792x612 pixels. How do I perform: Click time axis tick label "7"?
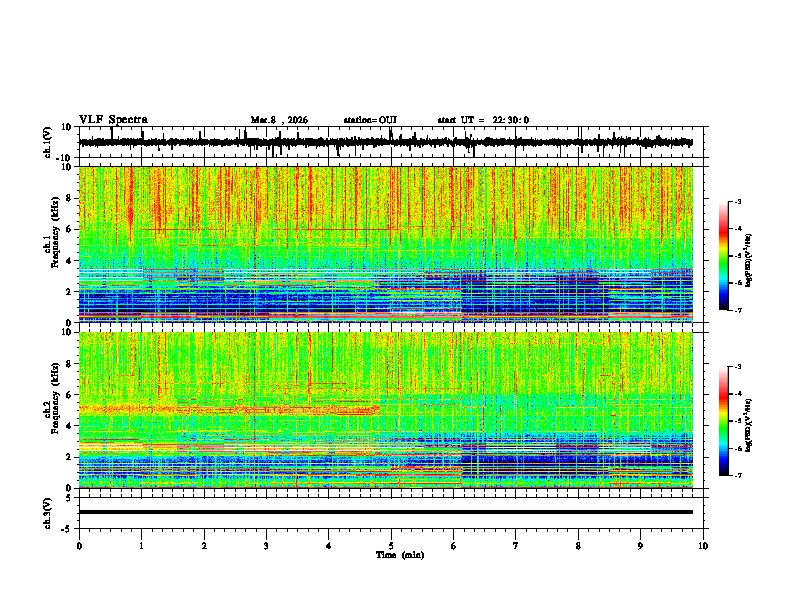coord(516,546)
